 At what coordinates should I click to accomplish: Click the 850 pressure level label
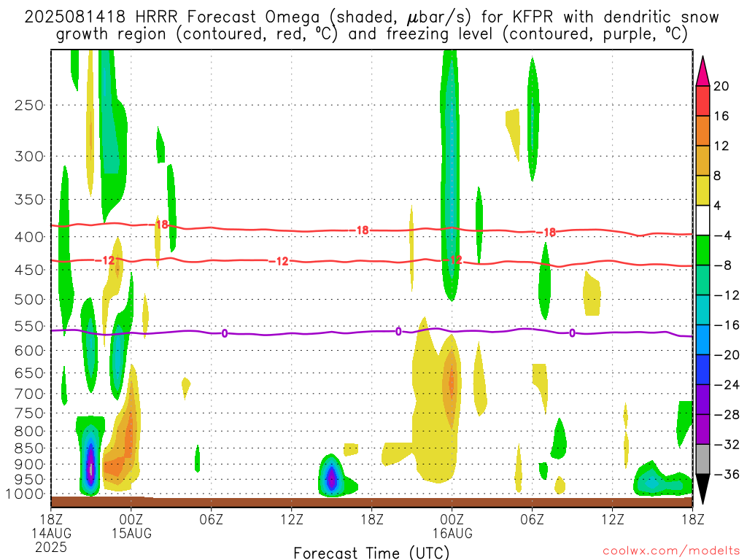[x=29, y=448]
